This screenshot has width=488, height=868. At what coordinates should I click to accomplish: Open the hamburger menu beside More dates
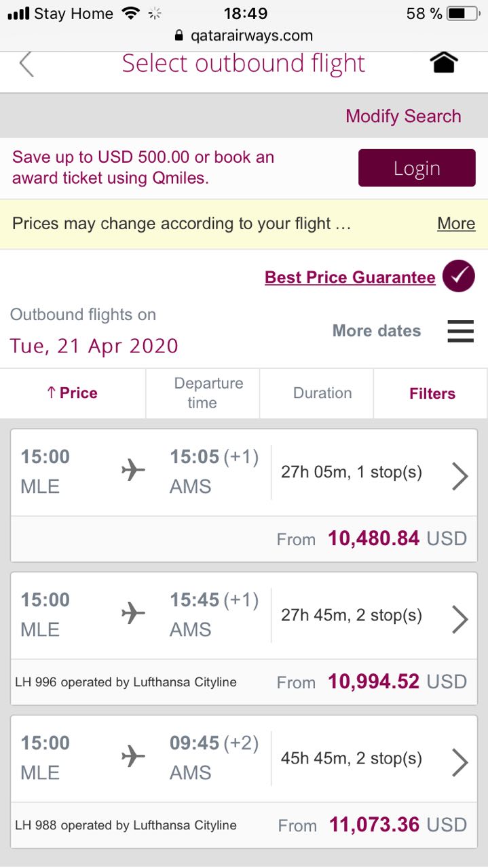pos(460,331)
